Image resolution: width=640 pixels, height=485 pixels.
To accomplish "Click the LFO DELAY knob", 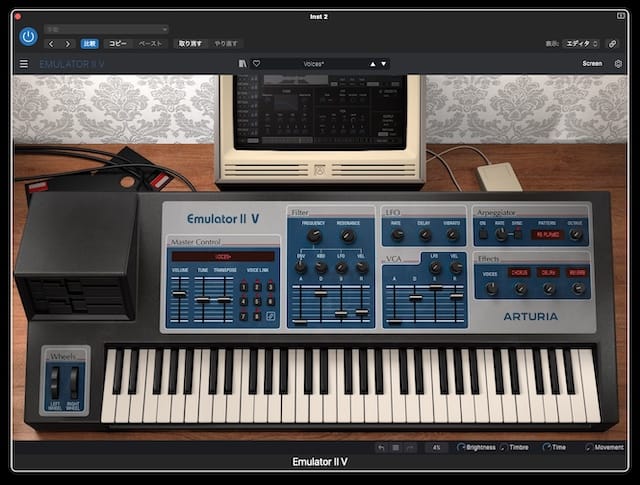I will [x=425, y=235].
